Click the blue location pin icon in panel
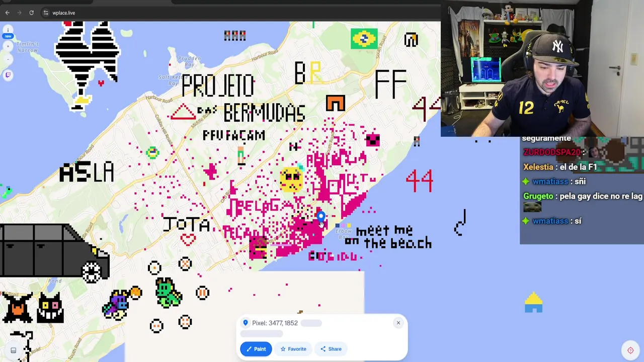Image resolution: width=644 pixels, height=362 pixels. 246,323
